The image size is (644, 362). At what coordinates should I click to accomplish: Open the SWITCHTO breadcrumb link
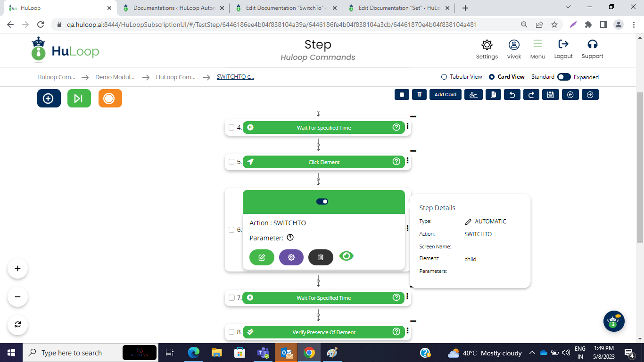[235, 77]
